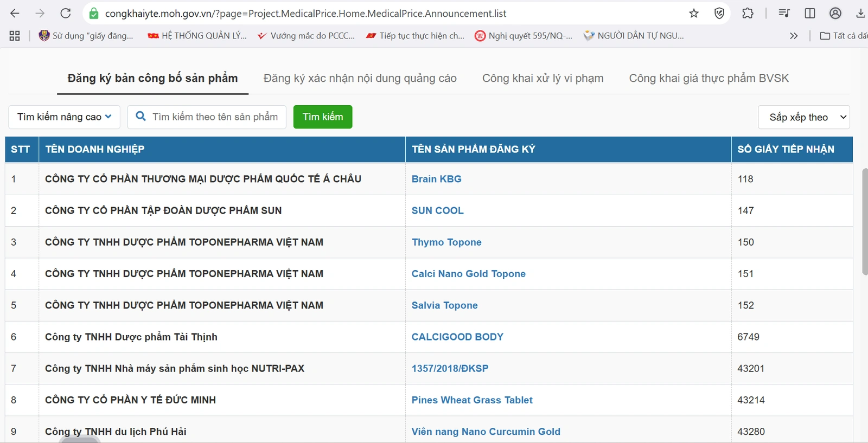Open Đăng ký xác nhận nội dung quảng cáo tab
Viewport: 868px width, 443px height.
pos(360,78)
